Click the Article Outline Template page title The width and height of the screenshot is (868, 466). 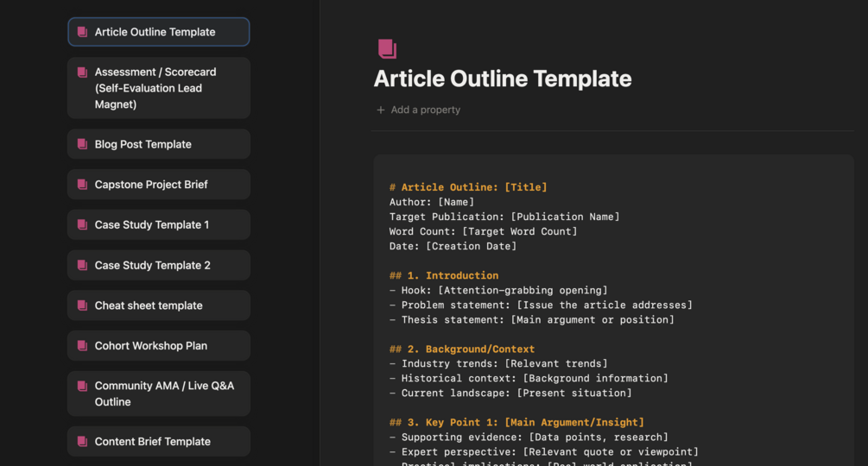tap(502, 79)
